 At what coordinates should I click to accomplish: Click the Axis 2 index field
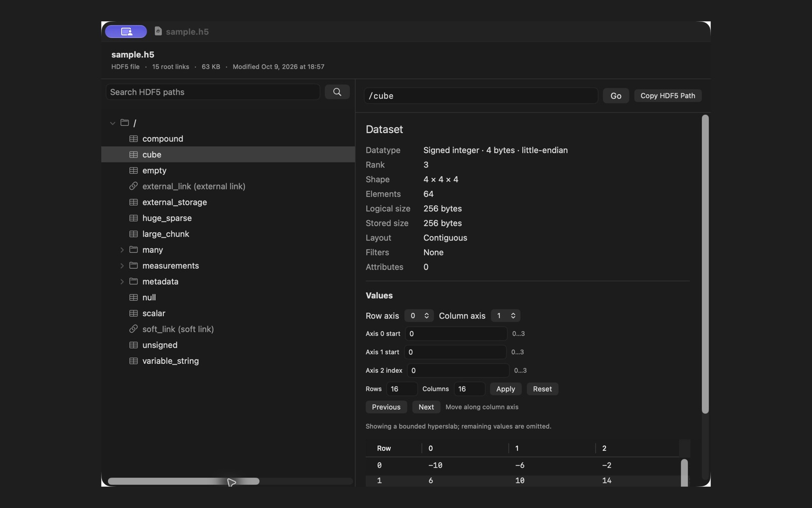458,370
